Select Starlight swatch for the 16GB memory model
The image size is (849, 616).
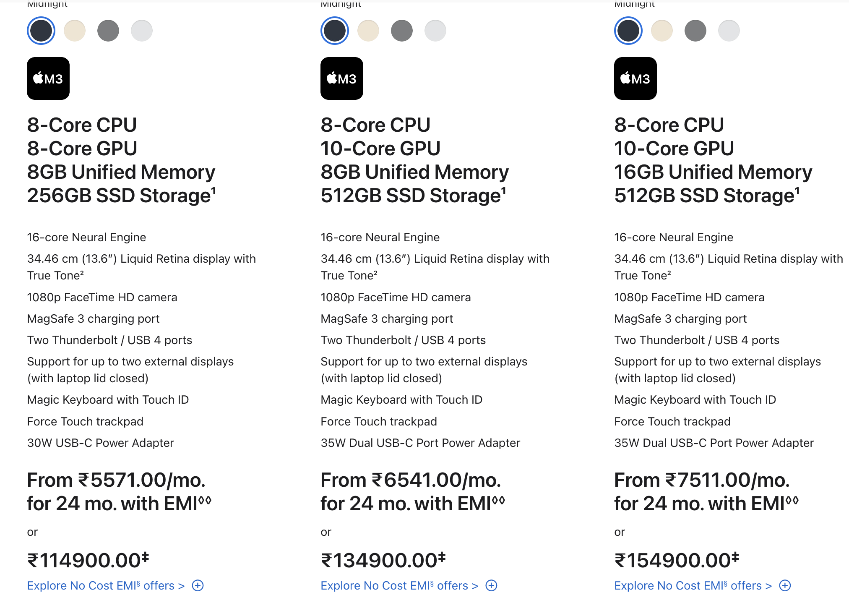tap(662, 31)
